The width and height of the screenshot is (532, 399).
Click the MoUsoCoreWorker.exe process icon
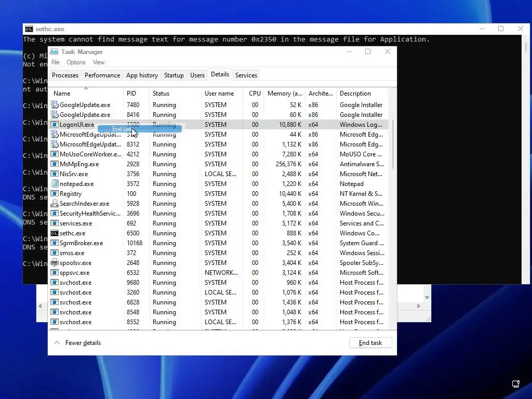click(54, 154)
